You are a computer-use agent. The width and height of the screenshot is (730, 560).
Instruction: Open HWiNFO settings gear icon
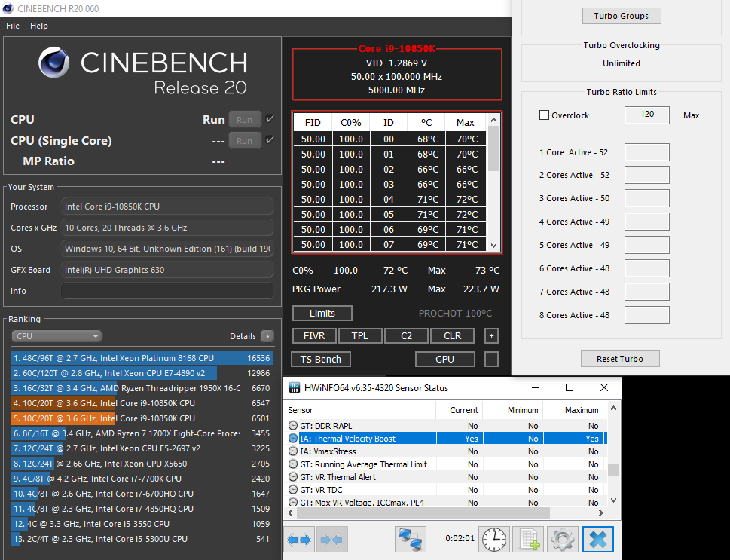[562, 539]
